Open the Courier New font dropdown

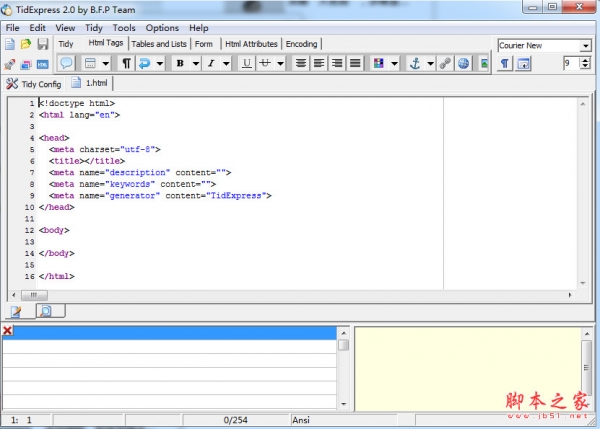[585, 46]
